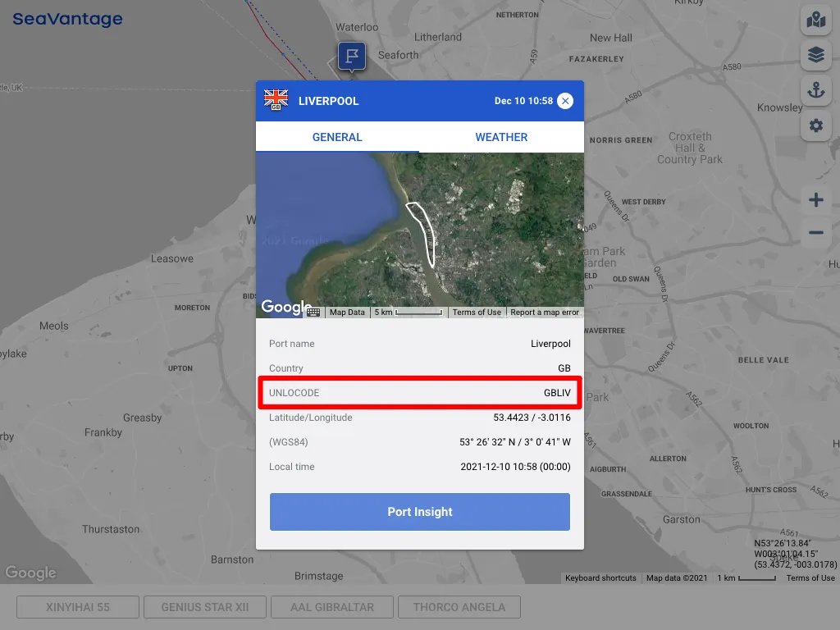Click the UNLOCODE value GBLIV

coord(557,393)
